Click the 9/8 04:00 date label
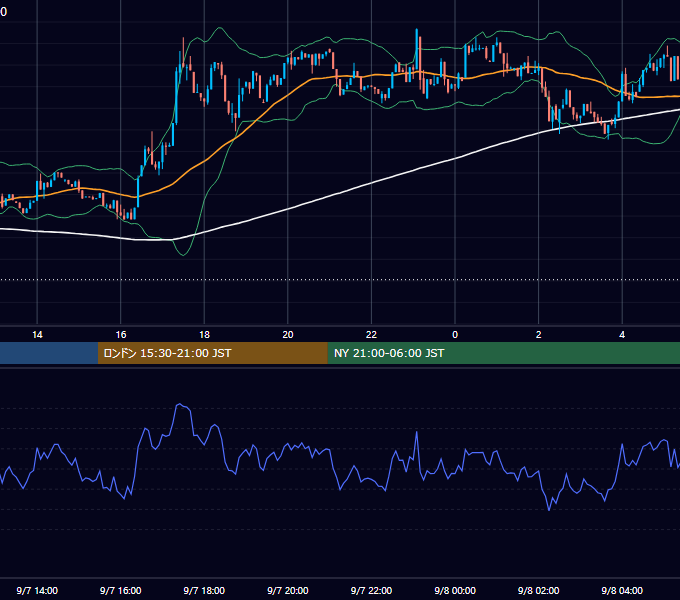 [622, 590]
